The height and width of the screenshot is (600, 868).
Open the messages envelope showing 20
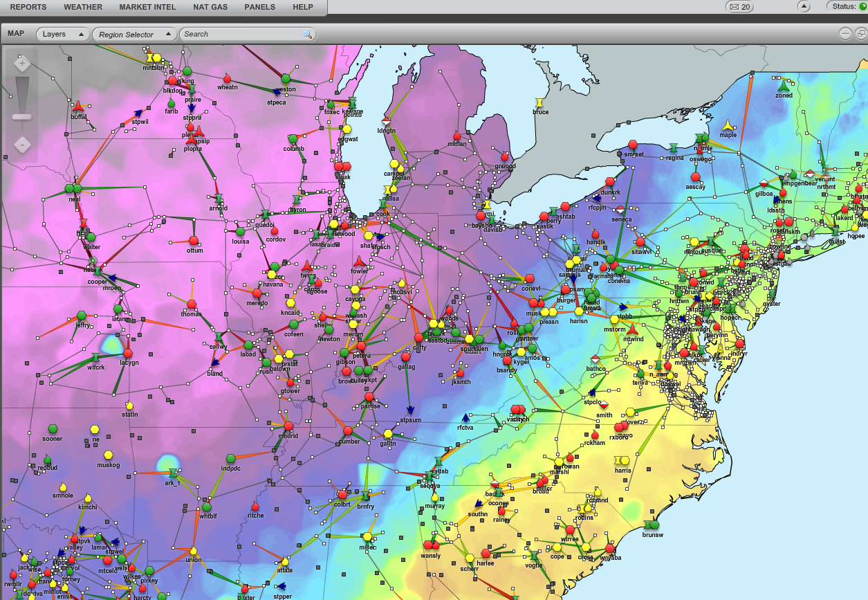739,7
